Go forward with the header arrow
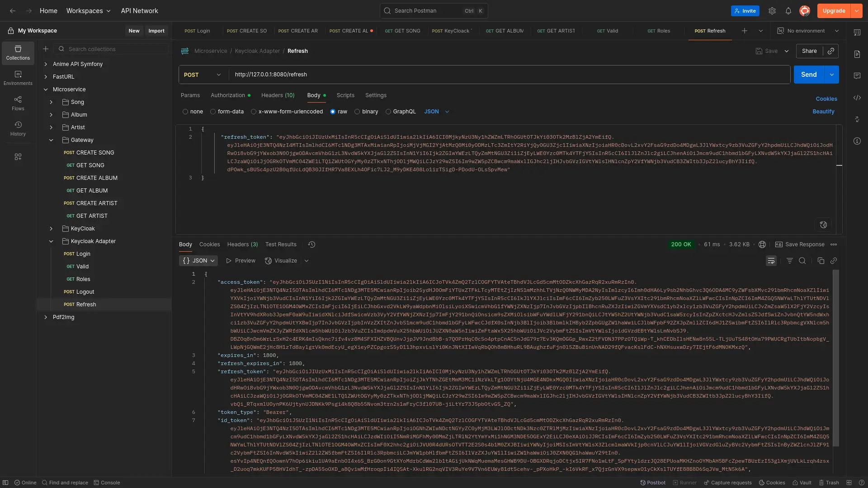Image resolution: width=868 pixels, height=488 pixels. [29, 11]
